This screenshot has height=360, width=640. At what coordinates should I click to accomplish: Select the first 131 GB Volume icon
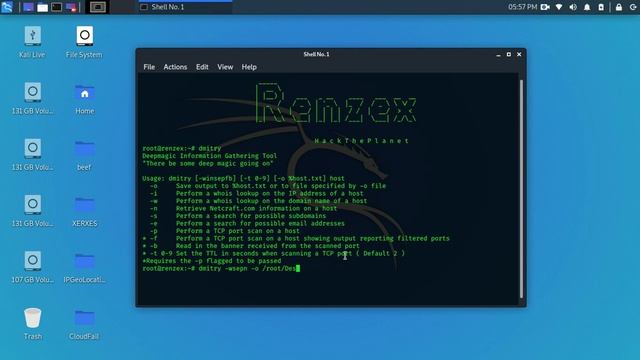click(x=32, y=98)
